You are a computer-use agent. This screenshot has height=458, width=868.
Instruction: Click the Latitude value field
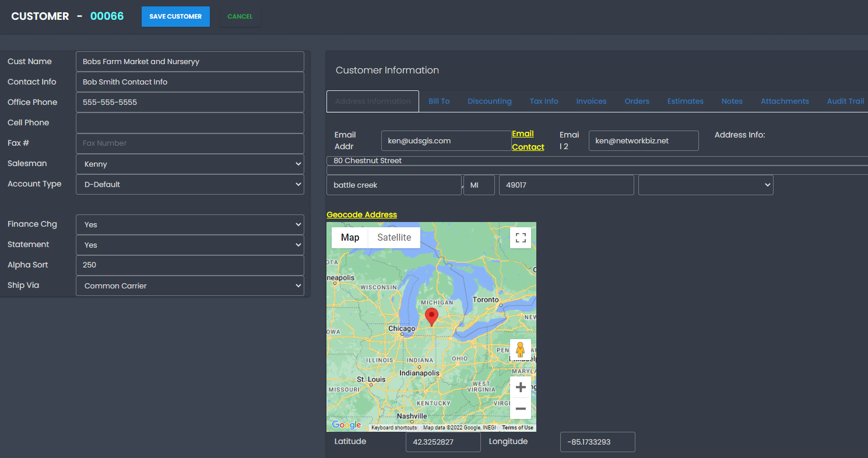pos(443,442)
